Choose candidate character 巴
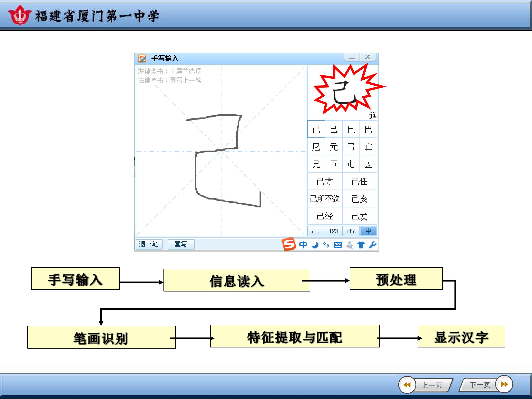 point(369,129)
